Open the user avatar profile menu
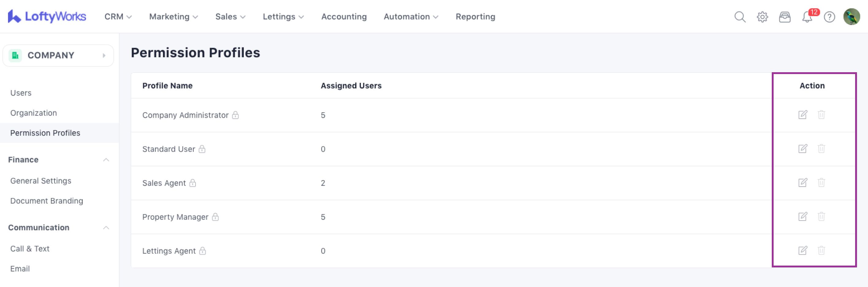 [851, 17]
